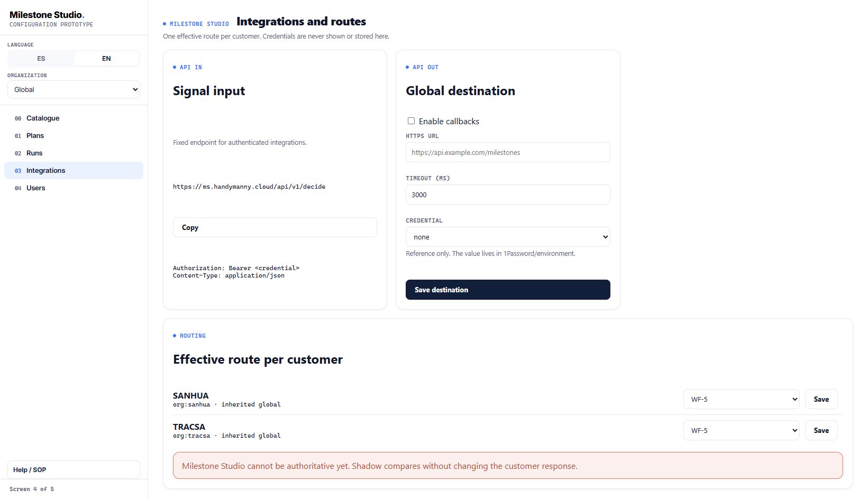868x499 pixels.
Task: Click 'Effective route per customer' heading
Action: coord(258,359)
